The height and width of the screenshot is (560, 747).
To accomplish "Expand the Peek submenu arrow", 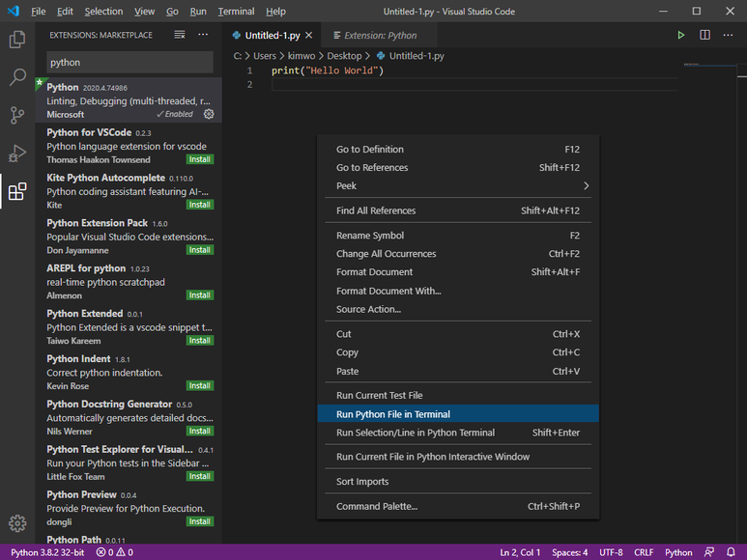I will [x=586, y=186].
